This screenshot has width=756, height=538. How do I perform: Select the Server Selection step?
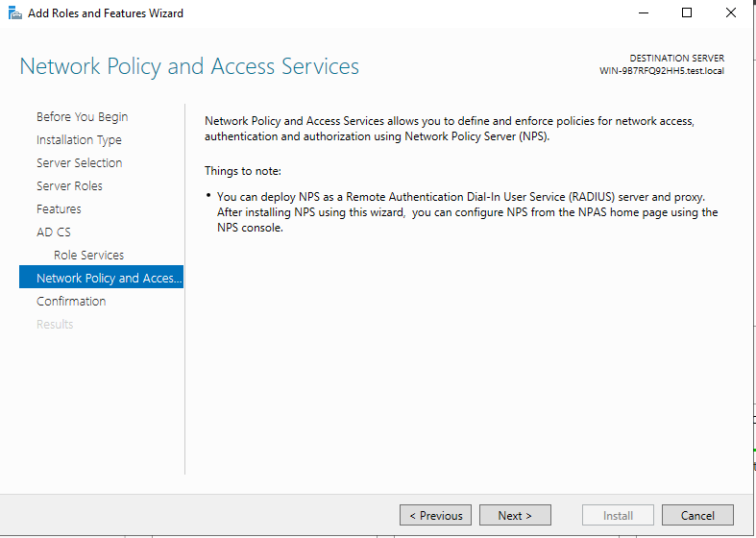click(x=80, y=163)
